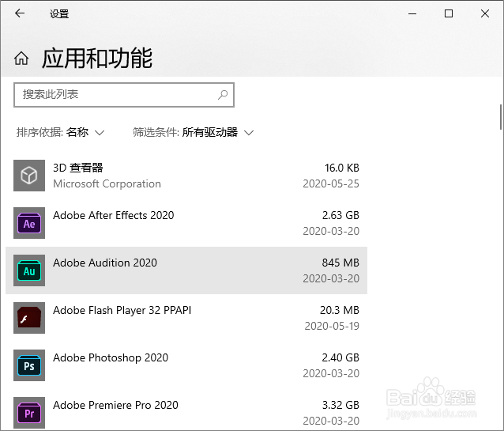Open the 筛选条件: 所有驱动器 dropdown
The width and height of the screenshot is (504, 431).
click(x=194, y=132)
